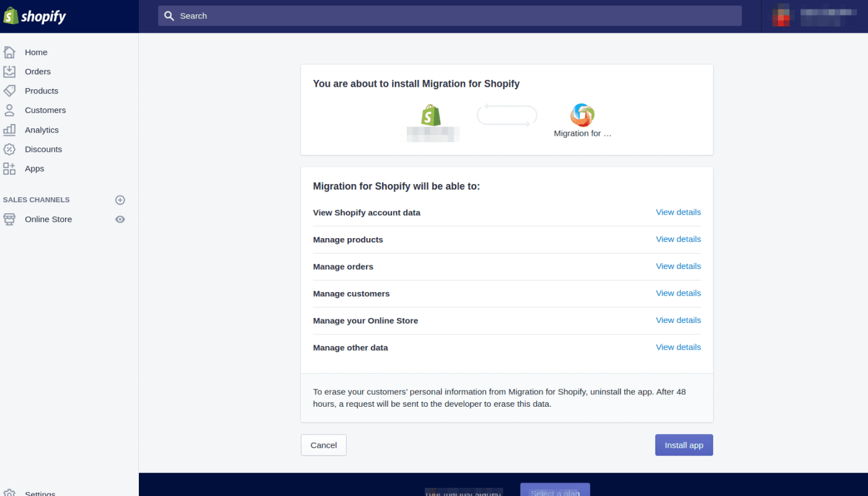Screen dimensions: 868x496
Task: Open the account menu in header
Action: pos(814,16)
